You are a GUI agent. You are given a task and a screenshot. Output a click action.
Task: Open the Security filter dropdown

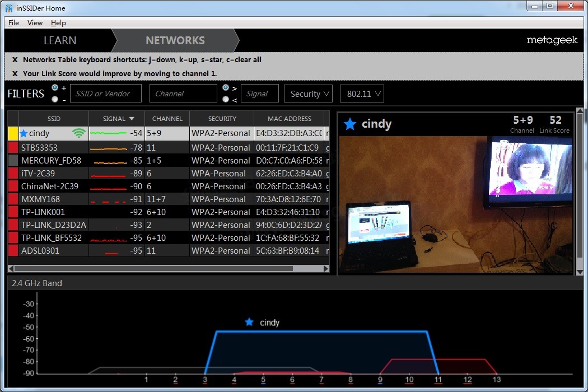click(x=309, y=94)
